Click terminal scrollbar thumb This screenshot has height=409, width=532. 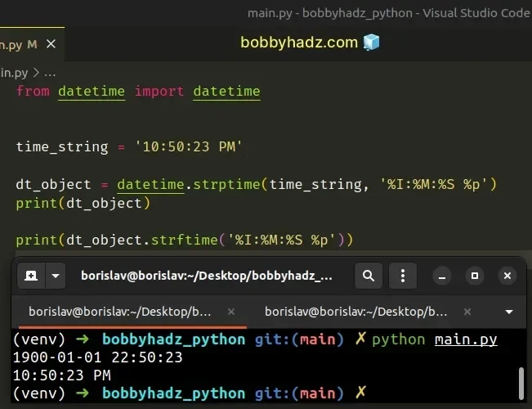(x=521, y=383)
